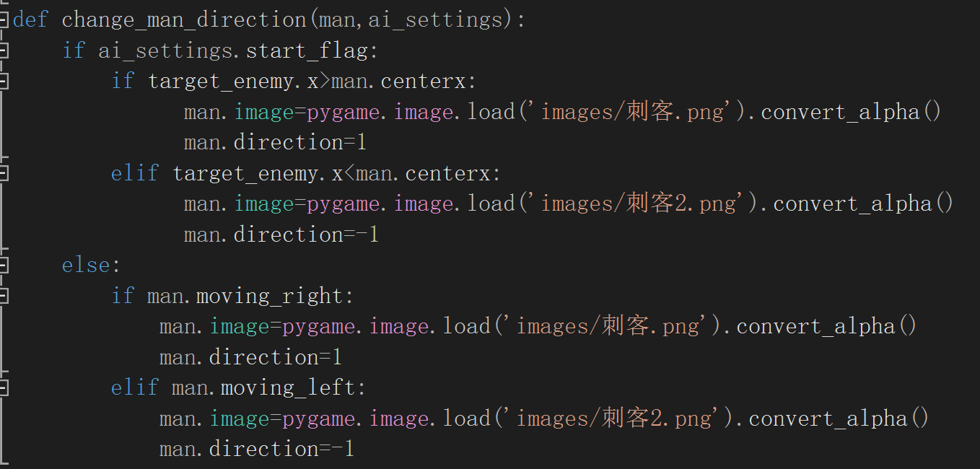
Task: Click ai_settings parameter in function signature
Action: pos(435,20)
